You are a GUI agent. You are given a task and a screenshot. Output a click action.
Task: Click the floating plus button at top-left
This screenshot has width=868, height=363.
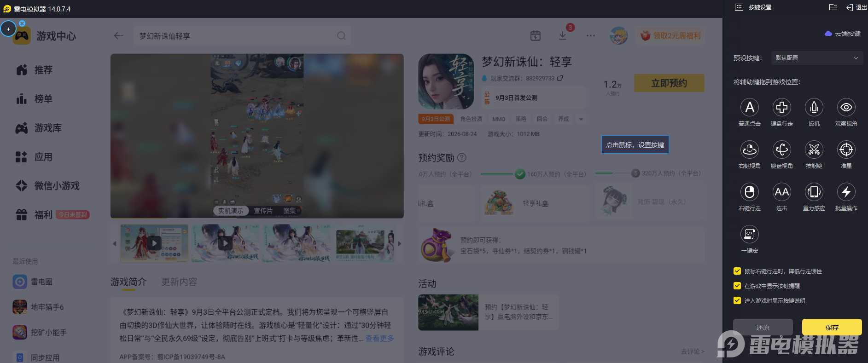8,29
